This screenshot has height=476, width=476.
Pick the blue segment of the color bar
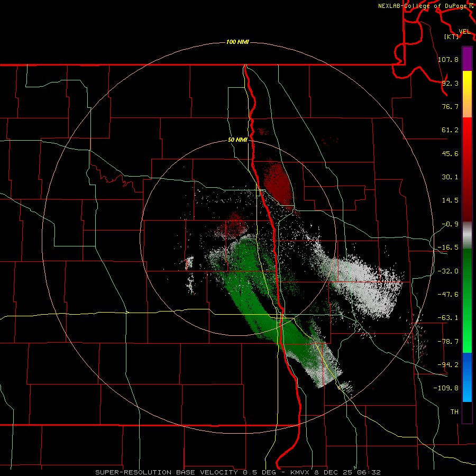coord(467,377)
